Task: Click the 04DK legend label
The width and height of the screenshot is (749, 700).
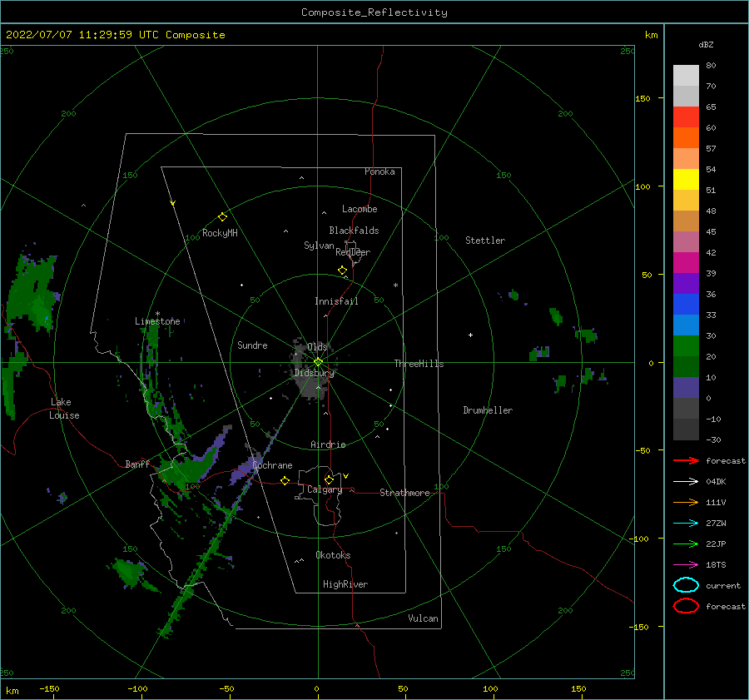Action: [x=716, y=481]
